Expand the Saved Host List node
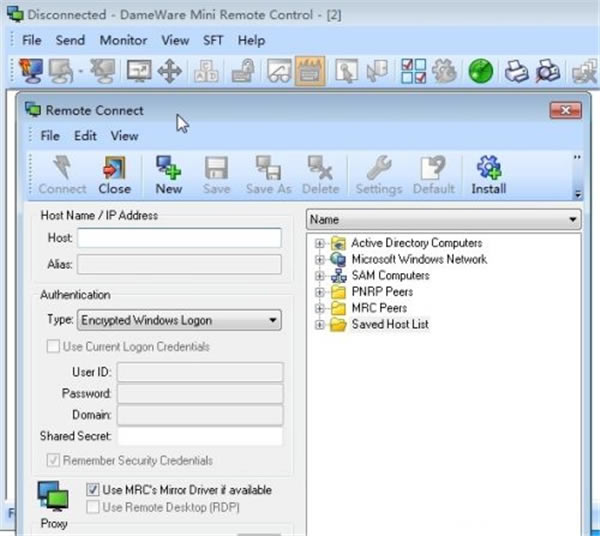This screenshot has width=600, height=536. tap(320, 325)
